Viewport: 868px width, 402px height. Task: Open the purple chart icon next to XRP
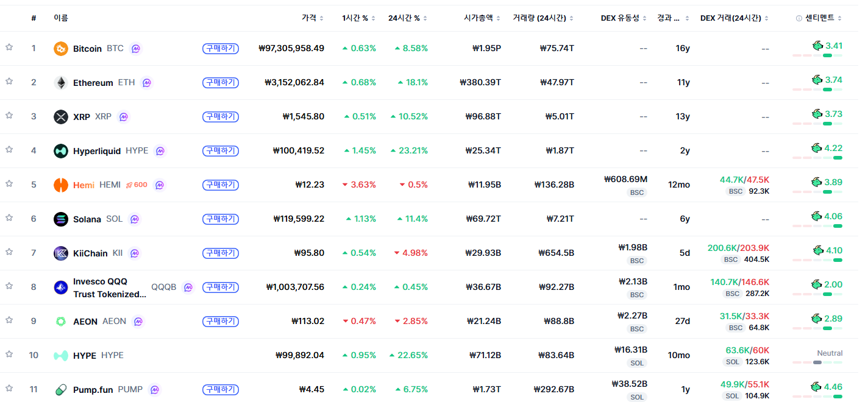[124, 117]
